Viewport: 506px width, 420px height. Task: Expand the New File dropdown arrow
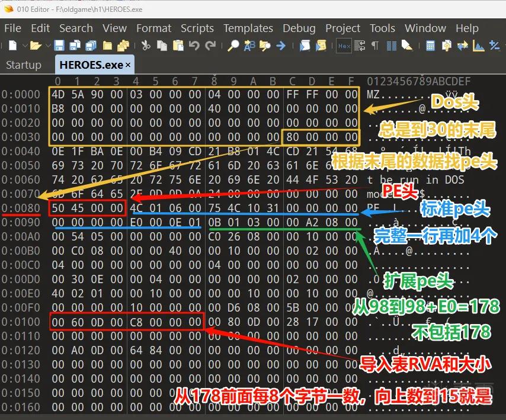24,46
